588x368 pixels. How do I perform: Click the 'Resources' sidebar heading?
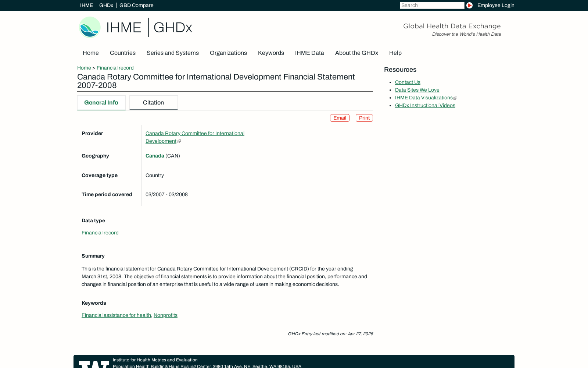[x=400, y=70]
